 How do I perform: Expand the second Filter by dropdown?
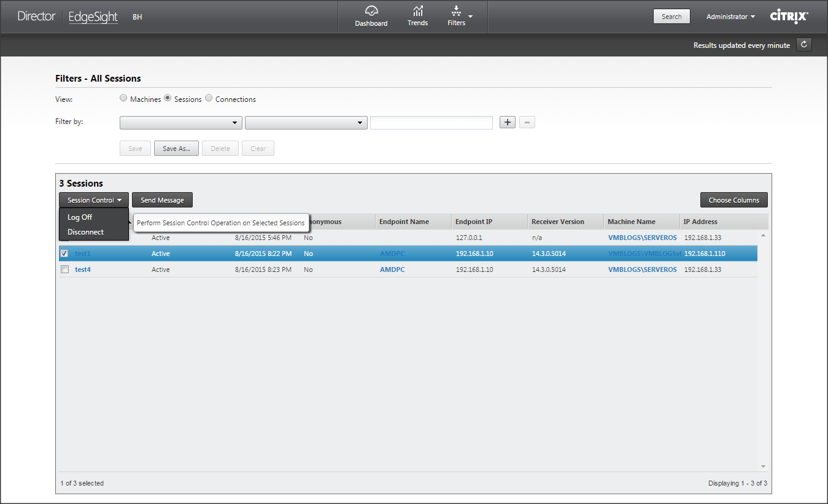[306, 123]
